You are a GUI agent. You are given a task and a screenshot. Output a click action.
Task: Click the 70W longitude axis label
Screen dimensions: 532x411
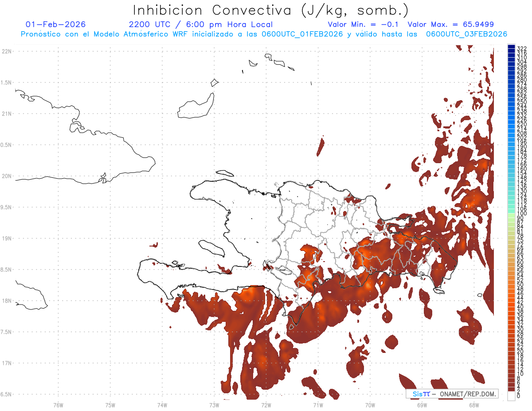370,404
